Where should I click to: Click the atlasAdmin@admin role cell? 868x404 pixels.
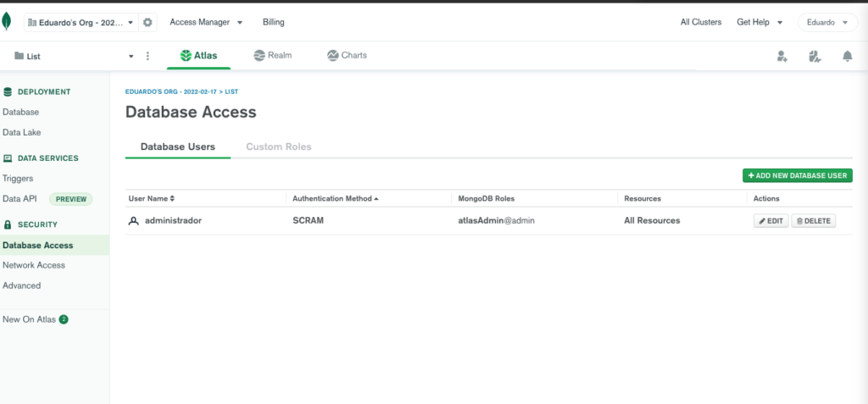point(497,220)
